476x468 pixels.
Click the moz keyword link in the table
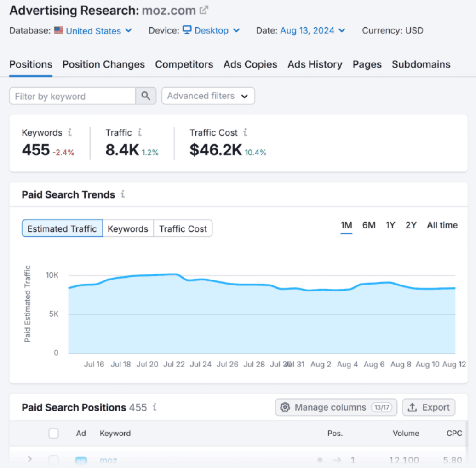[108, 460]
